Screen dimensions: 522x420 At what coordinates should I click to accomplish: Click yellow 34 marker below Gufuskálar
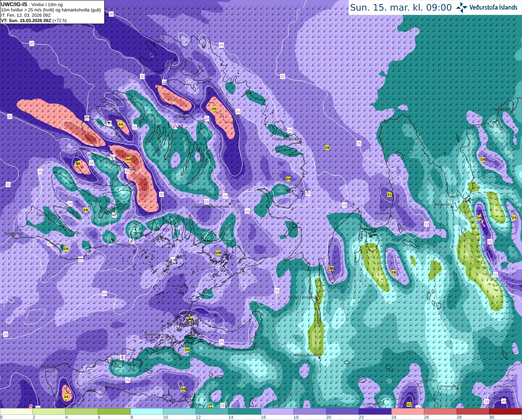[66, 397]
